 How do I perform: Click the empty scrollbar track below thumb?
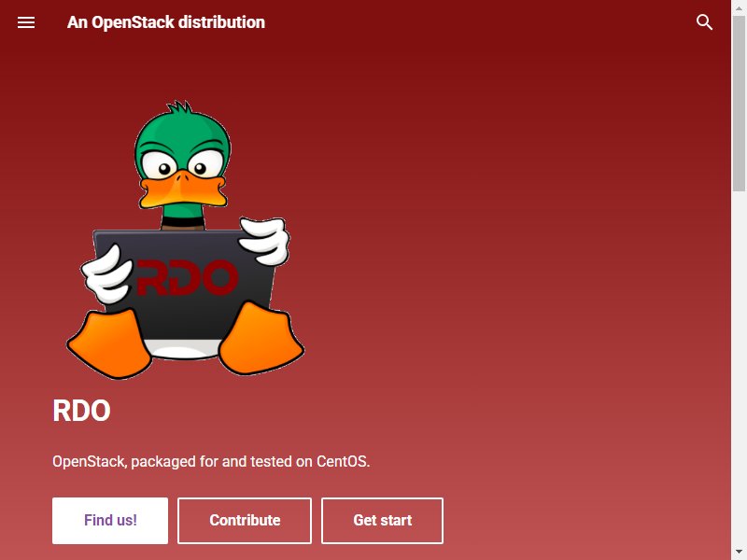739,368
